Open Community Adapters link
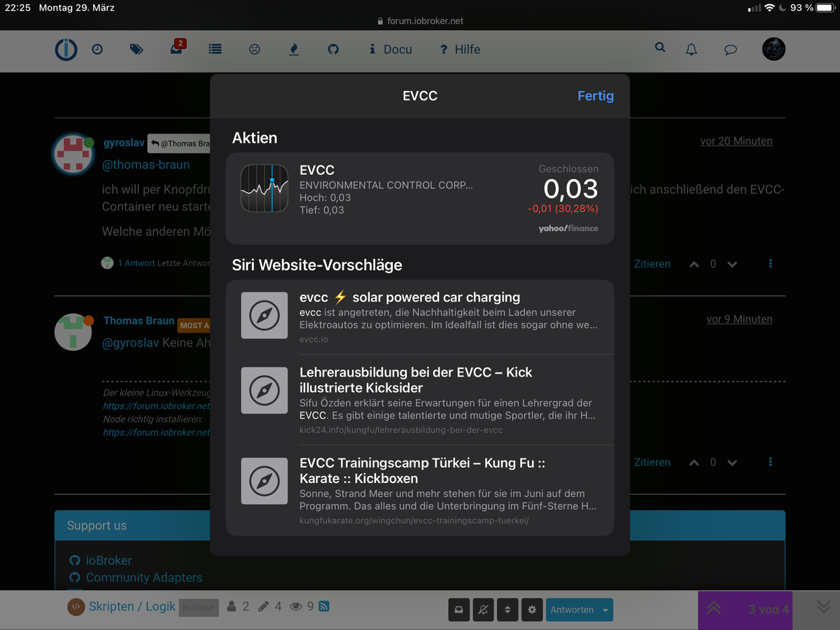 pyautogui.click(x=144, y=577)
